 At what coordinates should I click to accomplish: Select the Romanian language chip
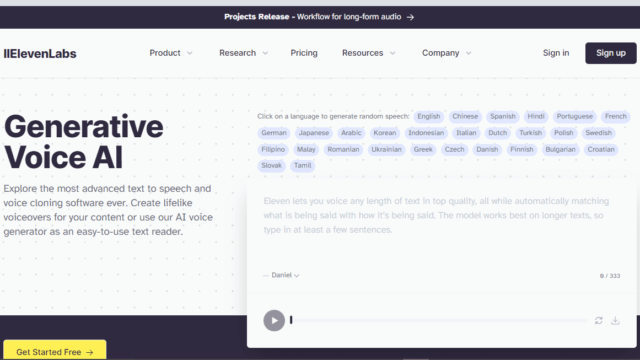coord(343,149)
